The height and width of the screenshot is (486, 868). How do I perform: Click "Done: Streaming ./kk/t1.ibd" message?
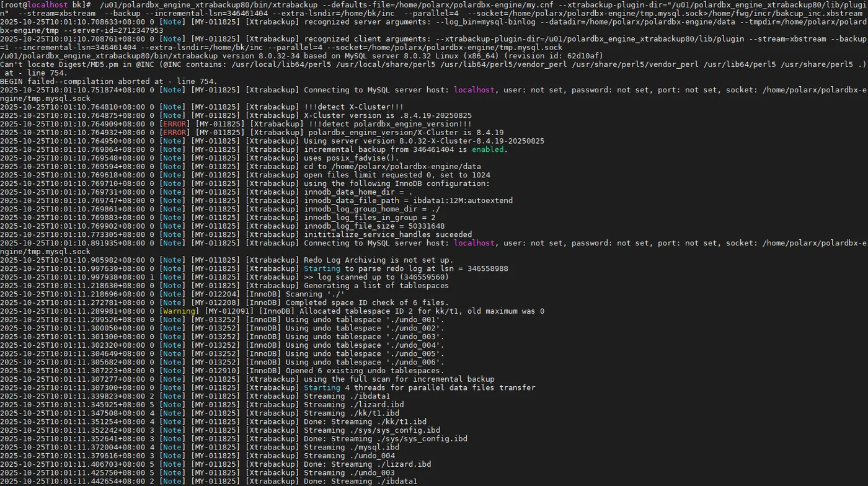point(365,422)
